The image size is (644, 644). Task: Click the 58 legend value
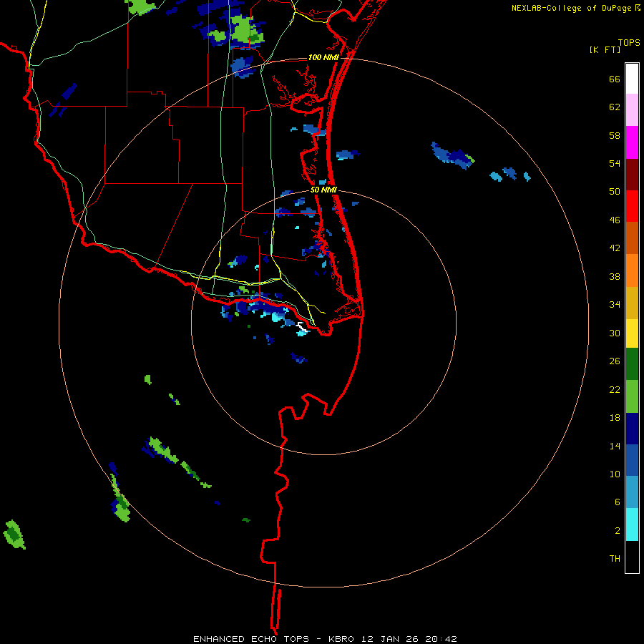[x=615, y=135]
